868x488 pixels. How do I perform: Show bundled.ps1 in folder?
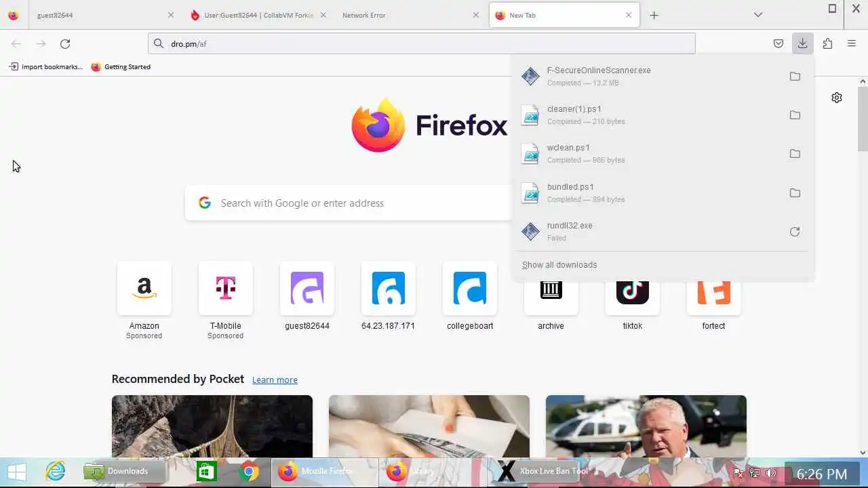coord(795,193)
